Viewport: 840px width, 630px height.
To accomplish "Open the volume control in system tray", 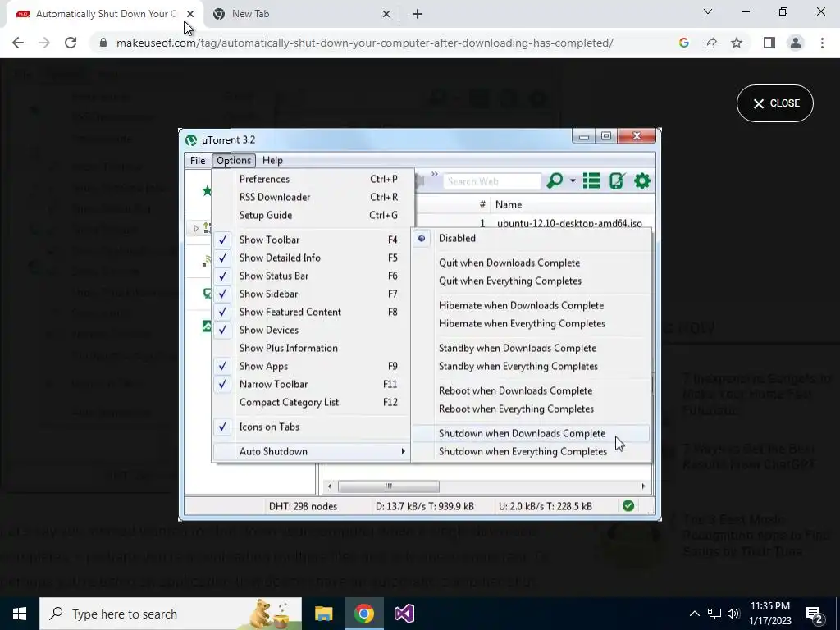I will point(734,614).
